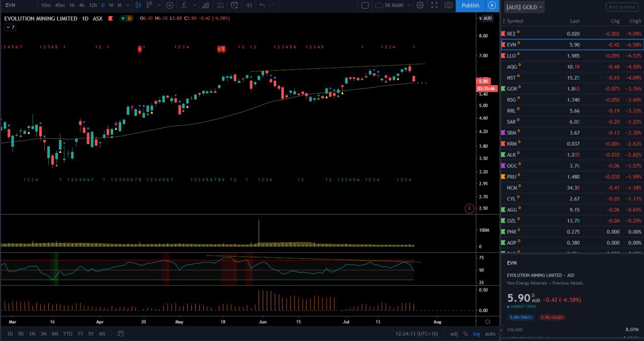Toggle log scale mode
Screen dimensions: 644x341
tap(476, 333)
